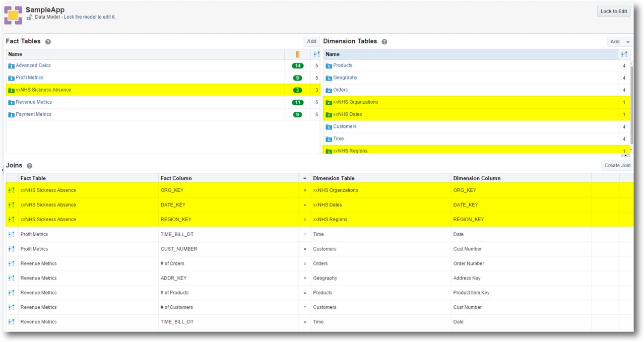Click Profit Metrics fact table icon

click(11, 78)
